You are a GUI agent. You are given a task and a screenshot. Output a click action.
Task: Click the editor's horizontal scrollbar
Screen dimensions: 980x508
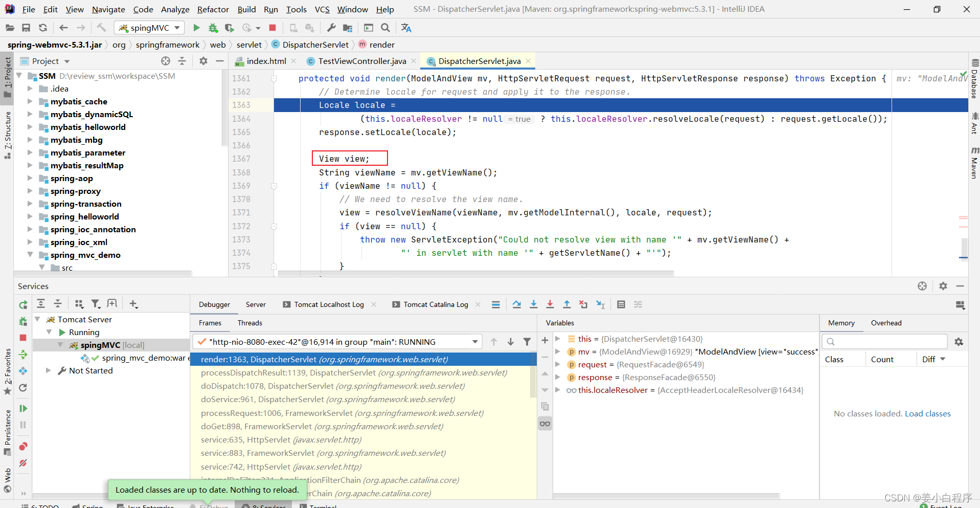(x=475, y=274)
